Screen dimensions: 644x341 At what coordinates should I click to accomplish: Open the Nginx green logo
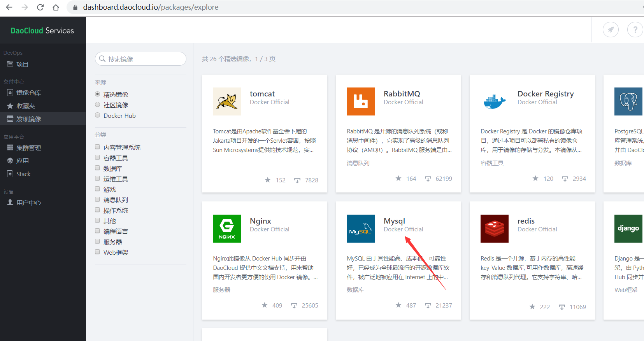227,229
